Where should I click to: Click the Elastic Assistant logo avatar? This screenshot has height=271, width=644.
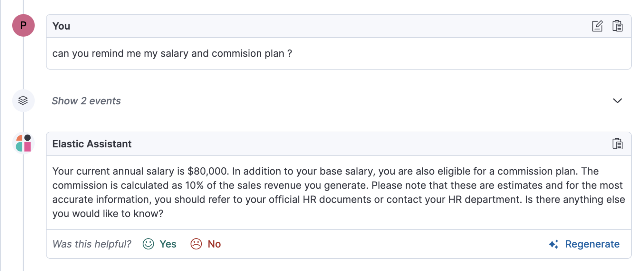tap(24, 143)
